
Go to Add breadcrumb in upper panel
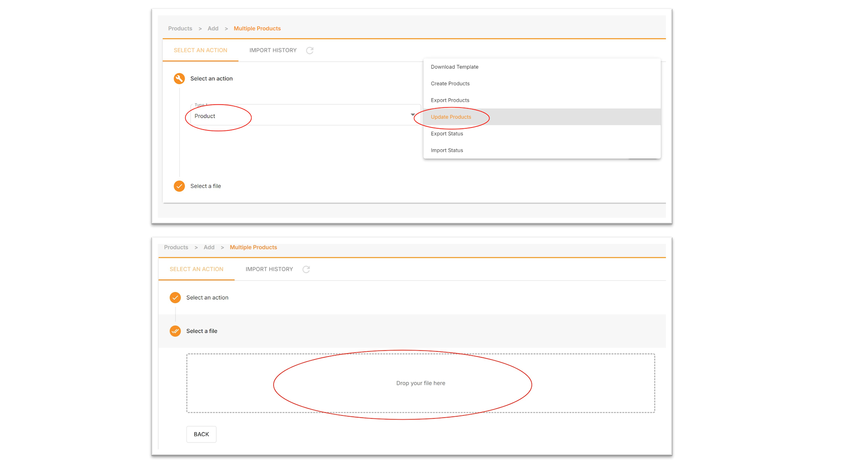tap(213, 28)
